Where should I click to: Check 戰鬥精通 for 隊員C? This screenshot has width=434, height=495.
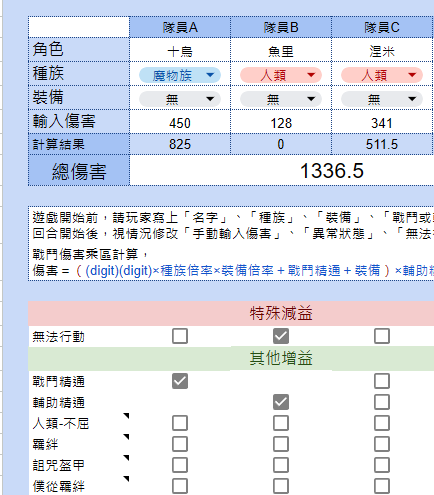382,381
